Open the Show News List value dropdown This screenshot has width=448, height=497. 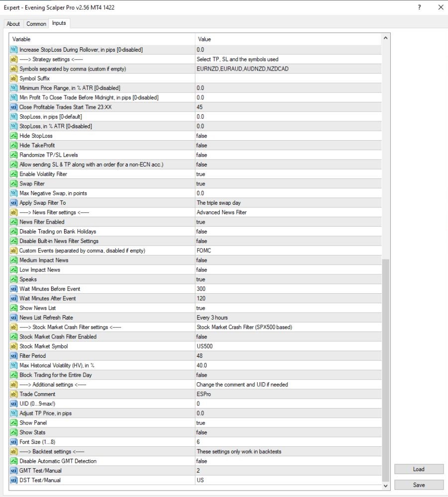click(x=288, y=308)
